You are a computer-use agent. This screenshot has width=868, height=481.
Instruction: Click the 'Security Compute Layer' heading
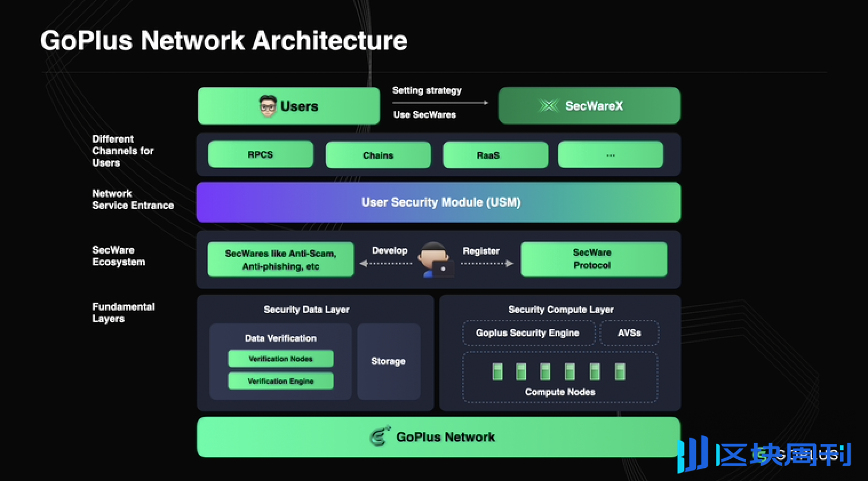pyautogui.click(x=561, y=310)
